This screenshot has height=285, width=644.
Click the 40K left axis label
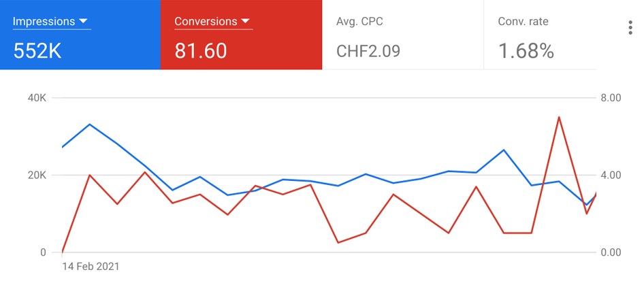point(37,98)
